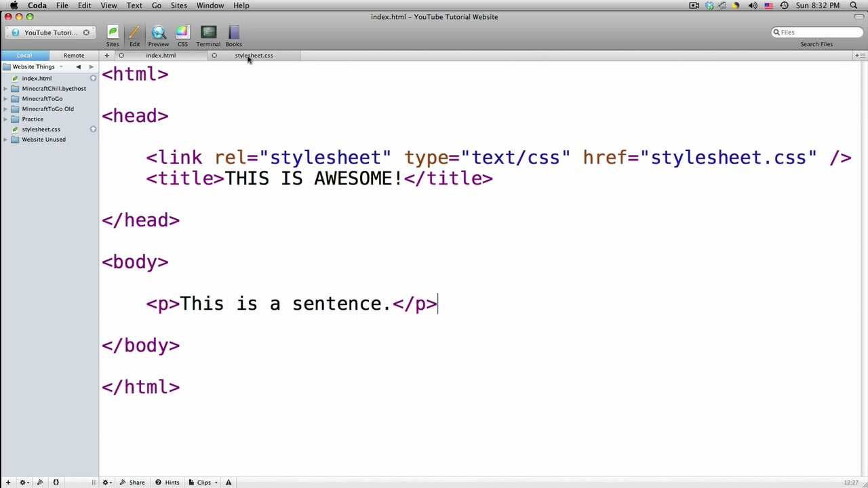Open the Help menu
This screenshot has height=488, width=868.
coord(241,5)
